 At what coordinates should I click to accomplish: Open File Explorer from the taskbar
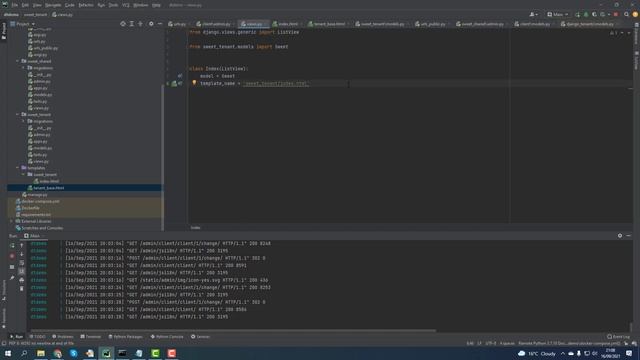tap(41, 353)
